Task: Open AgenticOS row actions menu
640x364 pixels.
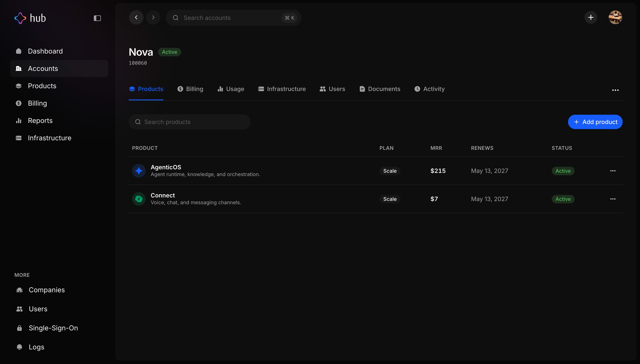Action: [613, 171]
